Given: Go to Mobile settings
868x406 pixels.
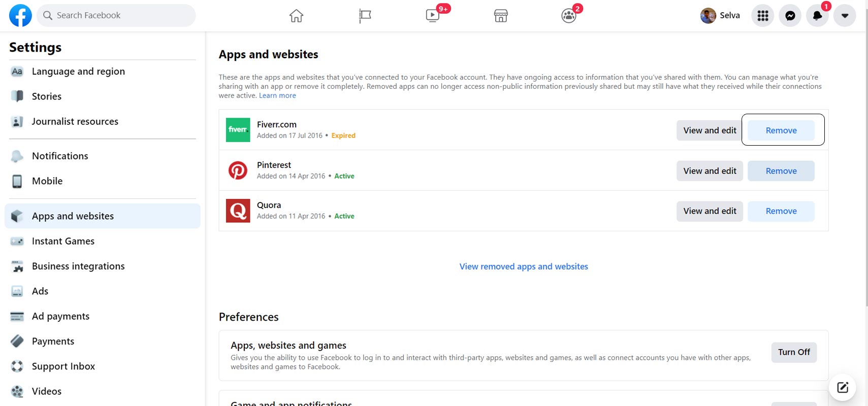Looking at the screenshot, I should pos(47,181).
